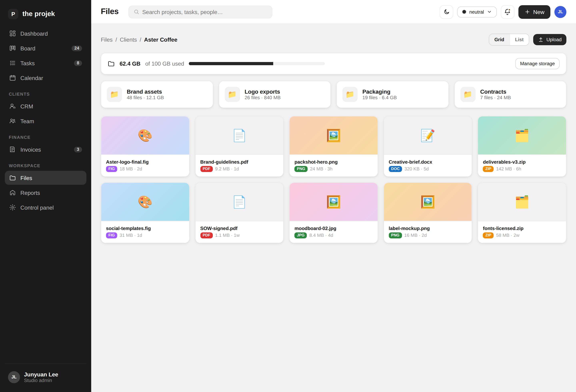Click the storage usage progress bar
This screenshot has height=392, width=576.
point(257,64)
